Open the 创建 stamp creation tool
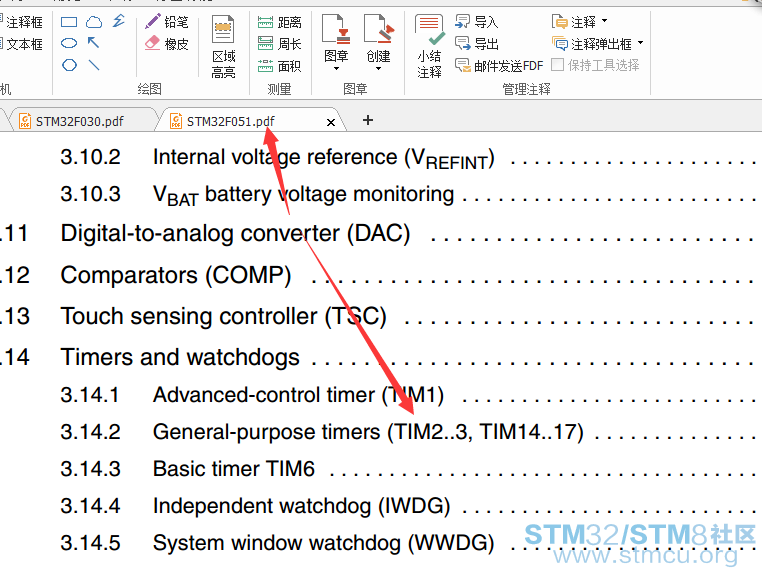Screen dimensions: 762x580 pos(379,39)
